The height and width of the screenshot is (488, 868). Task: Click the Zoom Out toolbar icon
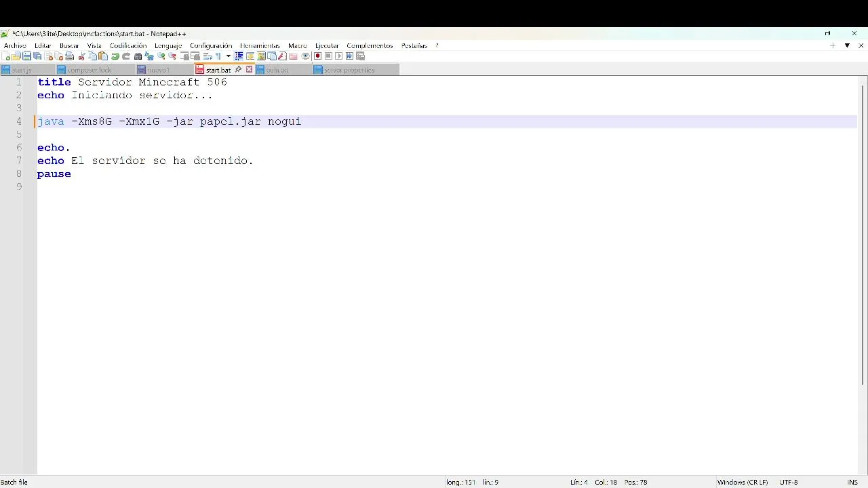point(172,56)
